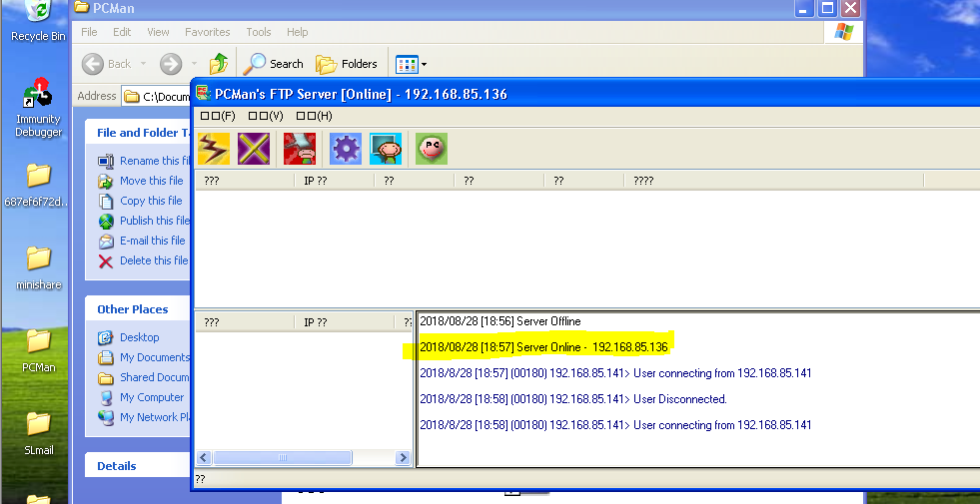Click the purple X stop-server icon
This screenshot has height=504, width=980.
pyautogui.click(x=254, y=148)
